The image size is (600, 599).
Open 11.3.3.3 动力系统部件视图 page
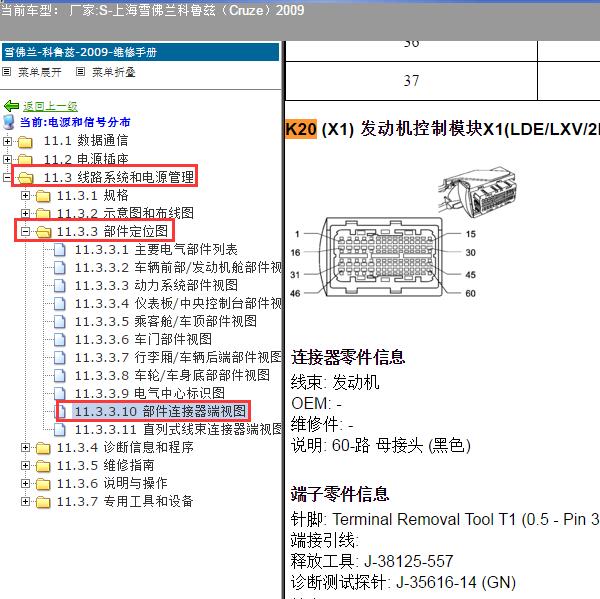[156, 286]
